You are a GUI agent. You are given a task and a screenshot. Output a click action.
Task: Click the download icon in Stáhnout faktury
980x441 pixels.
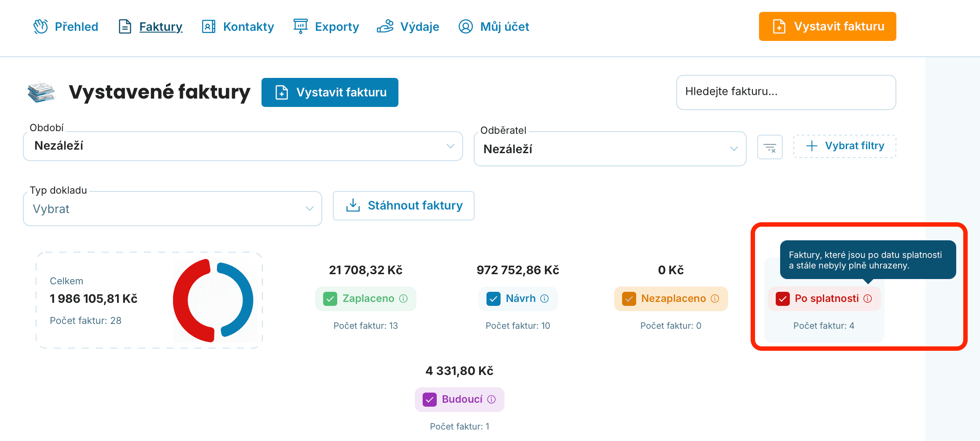[x=353, y=205]
